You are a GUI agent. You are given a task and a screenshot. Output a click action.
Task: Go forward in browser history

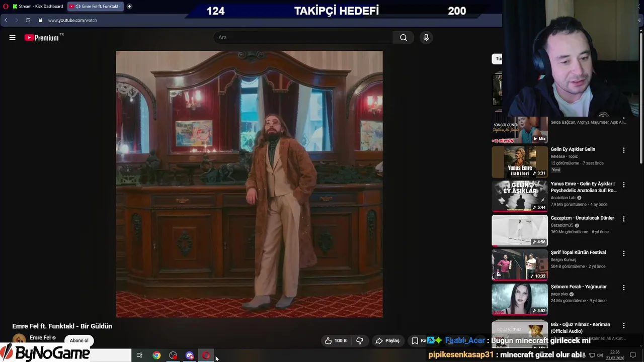coord(16,20)
